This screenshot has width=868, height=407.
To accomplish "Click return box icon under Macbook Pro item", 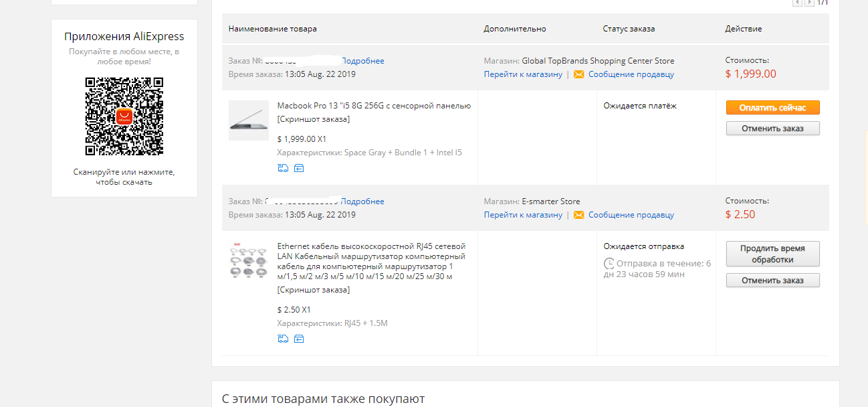I will tap(299, 168).
